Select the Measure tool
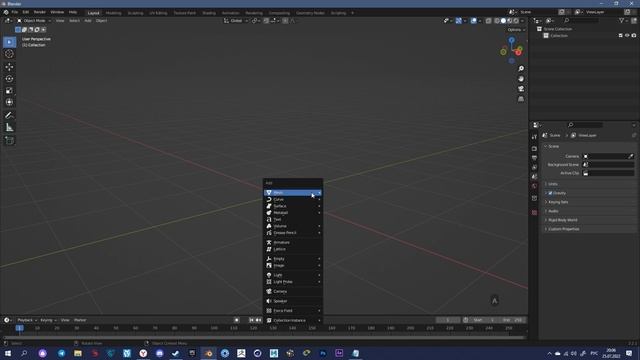The width and height of the screenshot is (640, 360). [9, 127]
